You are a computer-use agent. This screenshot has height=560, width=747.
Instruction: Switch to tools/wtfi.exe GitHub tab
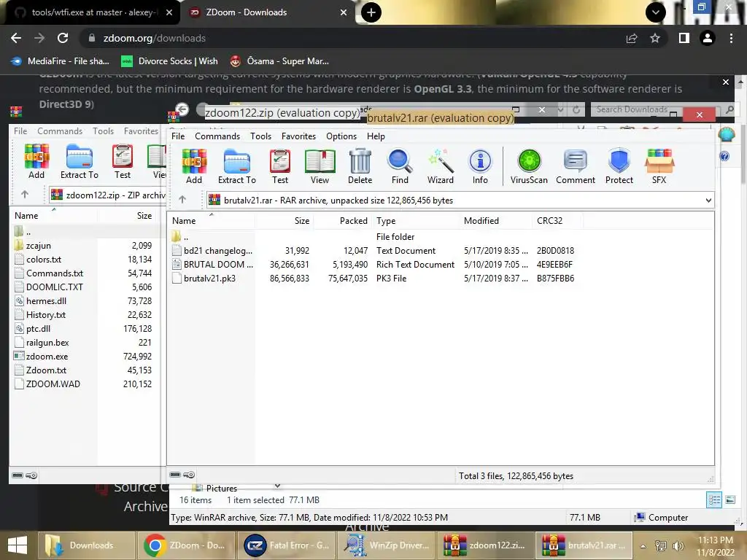point(93,12)
